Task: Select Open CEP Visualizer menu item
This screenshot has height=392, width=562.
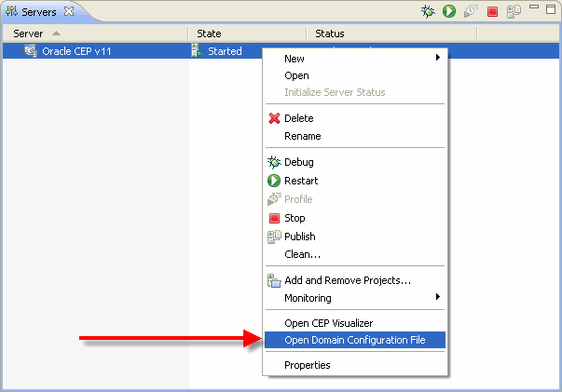Action: pyautogui.click(x=355, y=323)
